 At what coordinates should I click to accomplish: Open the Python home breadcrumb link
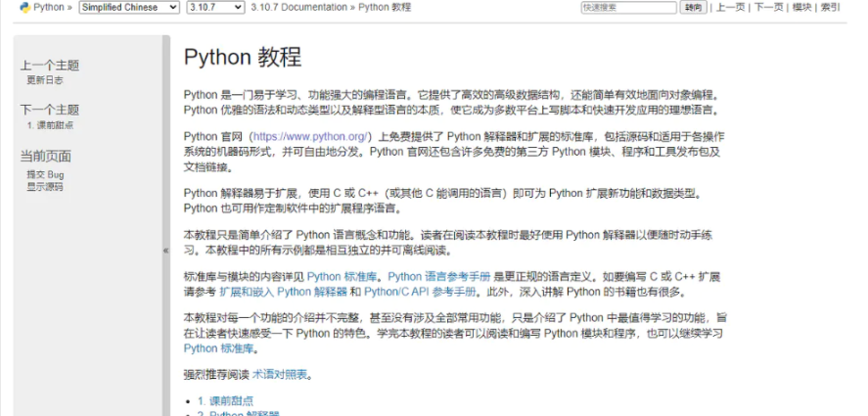click(49, 7)
